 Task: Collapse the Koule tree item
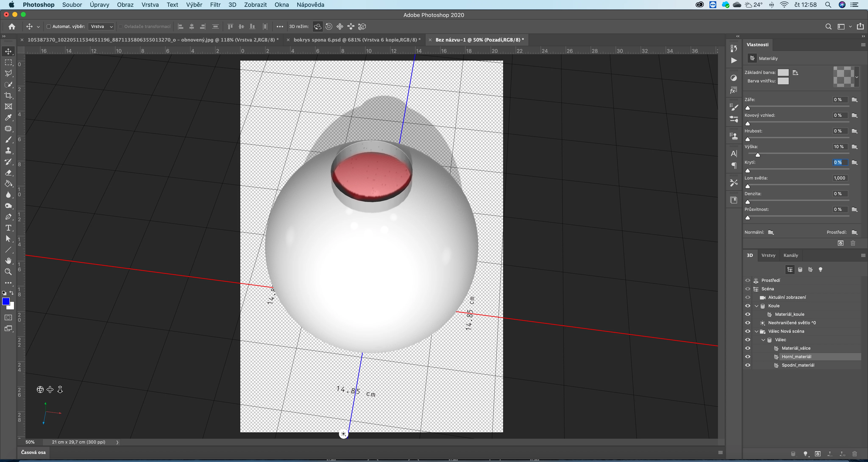[x=757, y=306]
